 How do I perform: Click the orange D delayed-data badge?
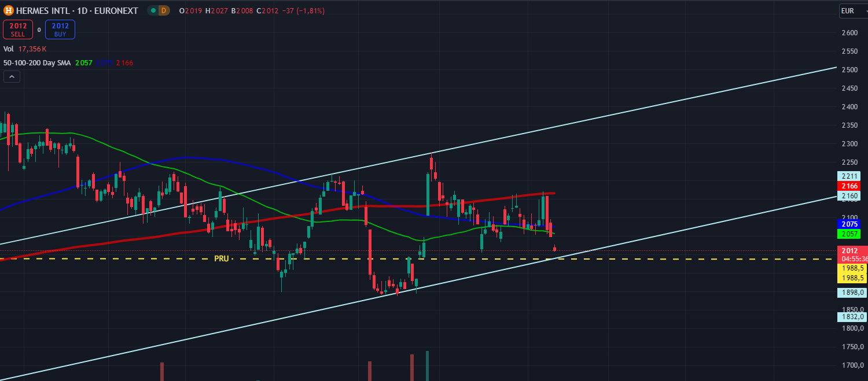tap(164, 10)
